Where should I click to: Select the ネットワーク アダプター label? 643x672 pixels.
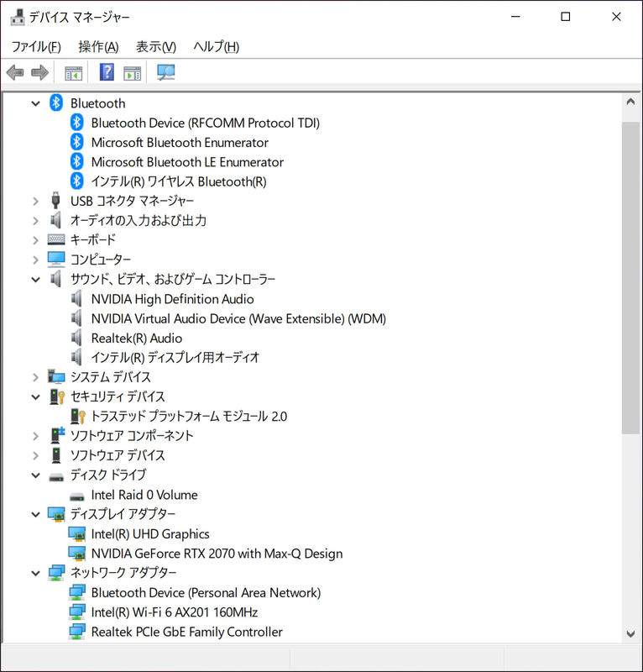(x=123, y=573)
